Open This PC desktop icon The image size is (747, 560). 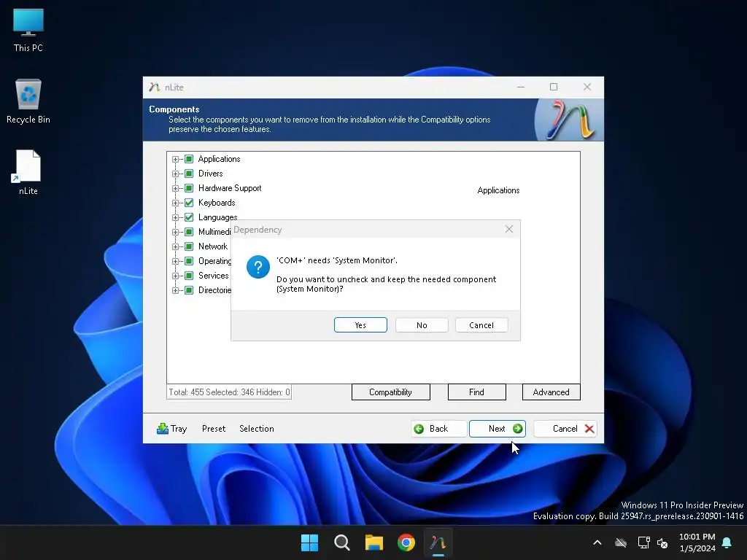point(28,30)
